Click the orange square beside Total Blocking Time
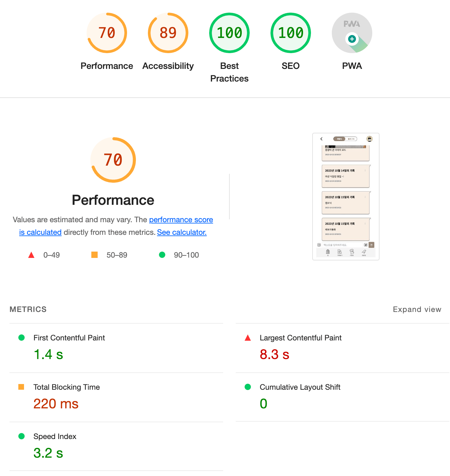Image resolution: width=450 pixels, height=476 pixels. pos(21,387)
